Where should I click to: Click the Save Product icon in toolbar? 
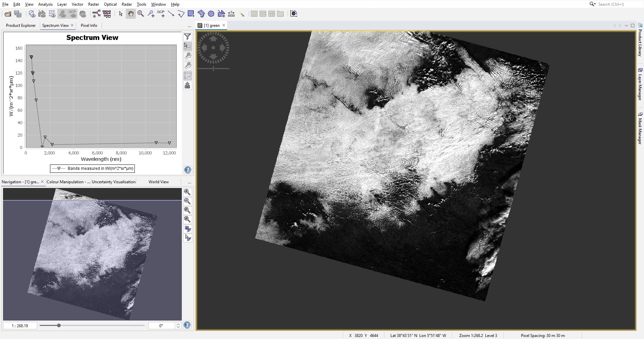(18, 14)
